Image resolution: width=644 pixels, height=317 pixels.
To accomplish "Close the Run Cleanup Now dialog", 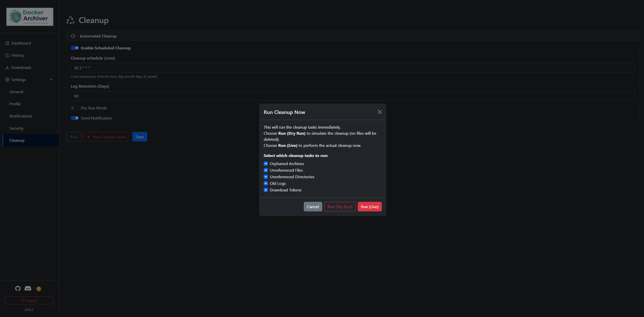I will click(380, 112).
